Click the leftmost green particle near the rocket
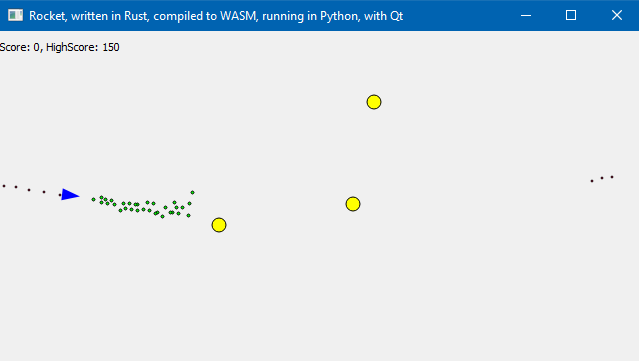 click(x=93, y=199)
